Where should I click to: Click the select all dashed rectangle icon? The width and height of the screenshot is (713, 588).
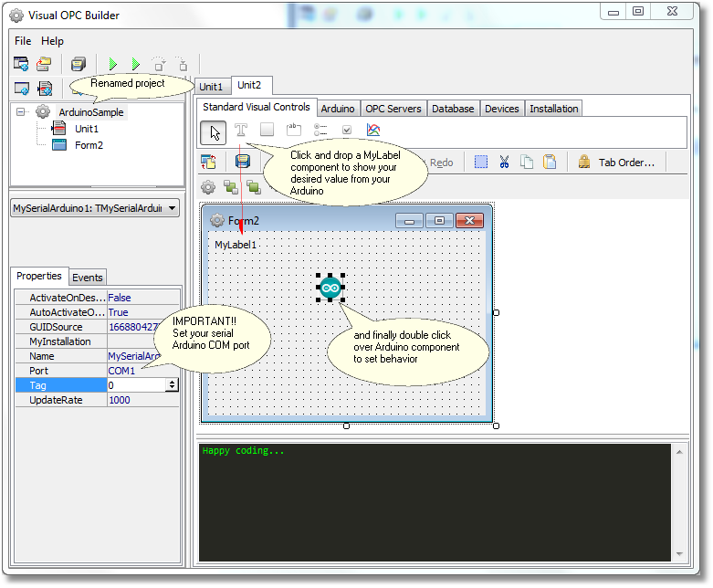click(x=481, y=162)
